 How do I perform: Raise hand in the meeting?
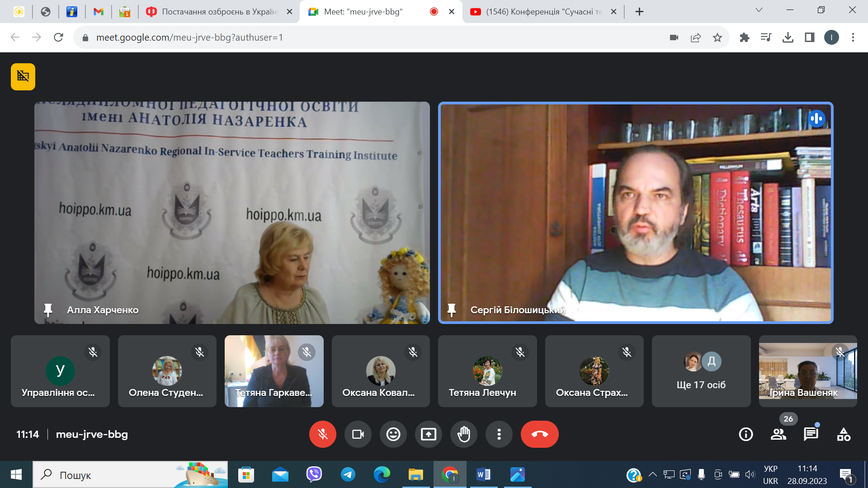(463, 434)
